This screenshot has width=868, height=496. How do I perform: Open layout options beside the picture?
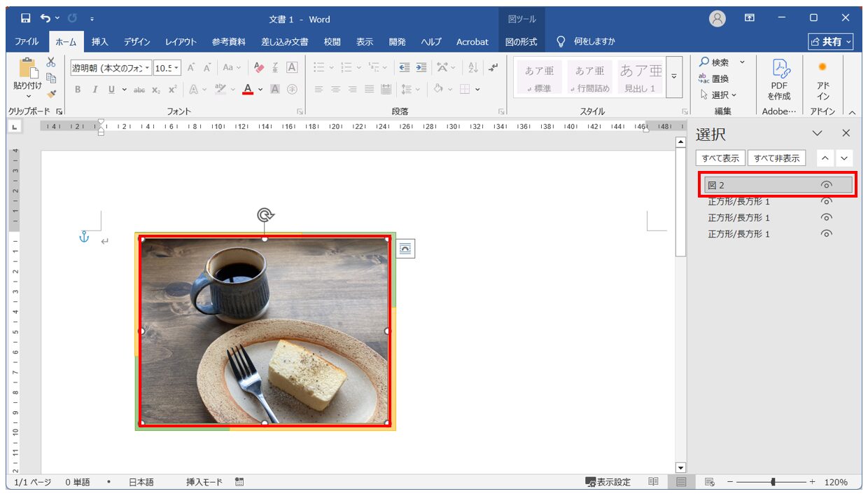[x=405, y=248]
